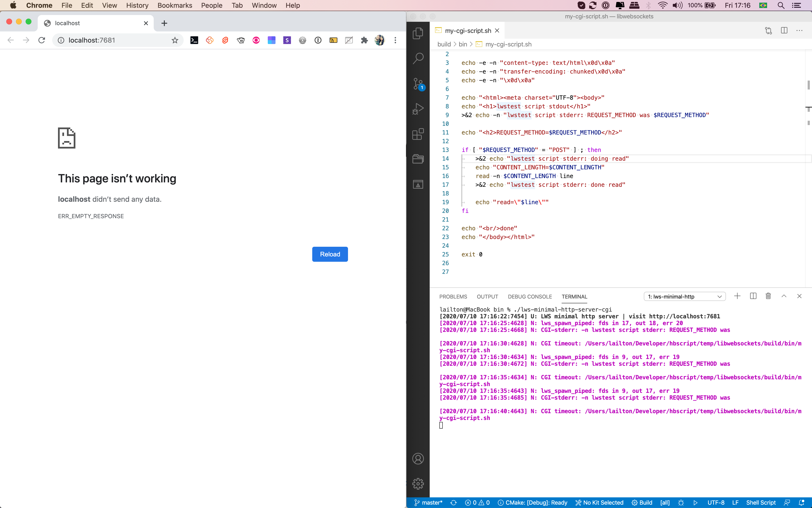The height and width of the screenshot is (508, 812).
Task: Change the UTF-8 encoding in status bar
Action: (x=716, y=503)
